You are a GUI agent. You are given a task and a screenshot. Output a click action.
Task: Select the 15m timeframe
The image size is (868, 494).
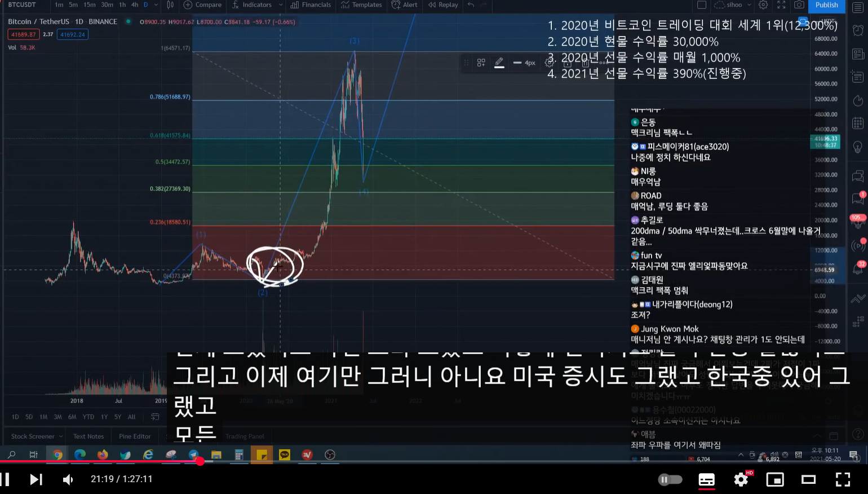coord(89,5)
